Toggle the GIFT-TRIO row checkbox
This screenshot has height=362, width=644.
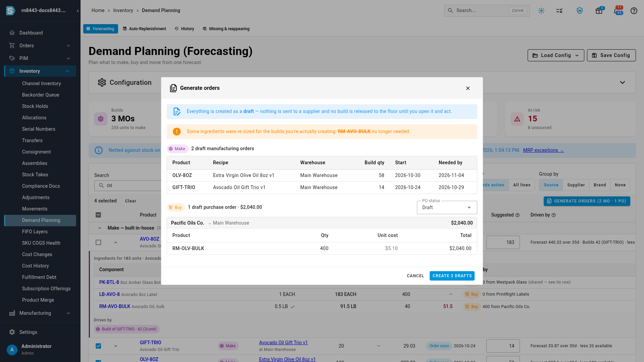click(x=98, y=346)
